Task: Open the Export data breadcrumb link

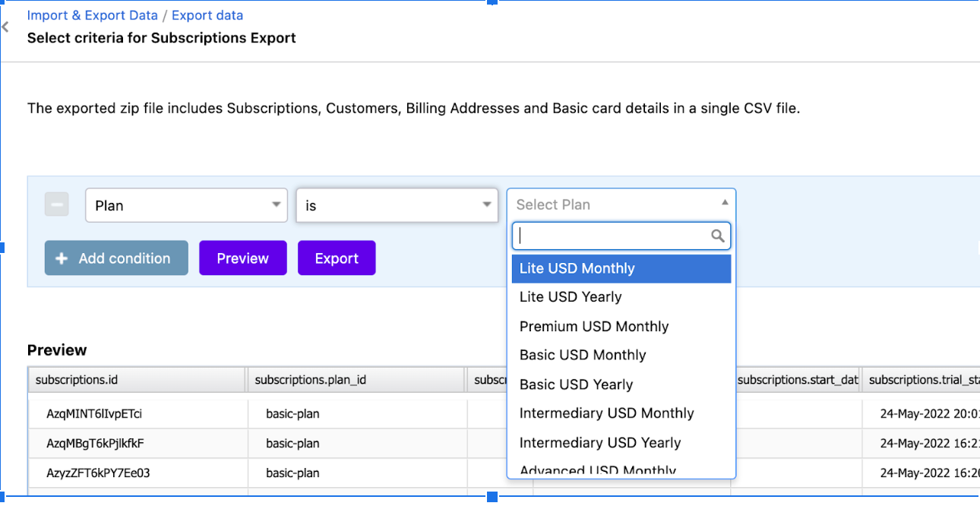Action: tap(207, 15)
